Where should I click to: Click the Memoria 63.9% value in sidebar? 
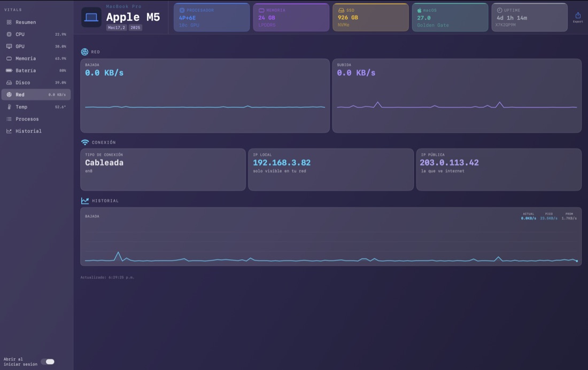[61, 59]
